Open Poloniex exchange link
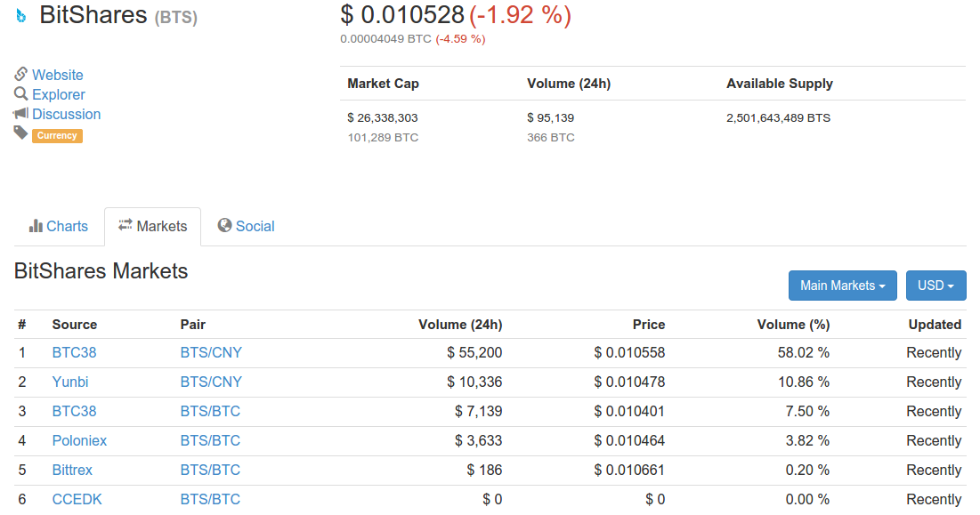This screenshot has width=980, height=515. click(79, 440)
